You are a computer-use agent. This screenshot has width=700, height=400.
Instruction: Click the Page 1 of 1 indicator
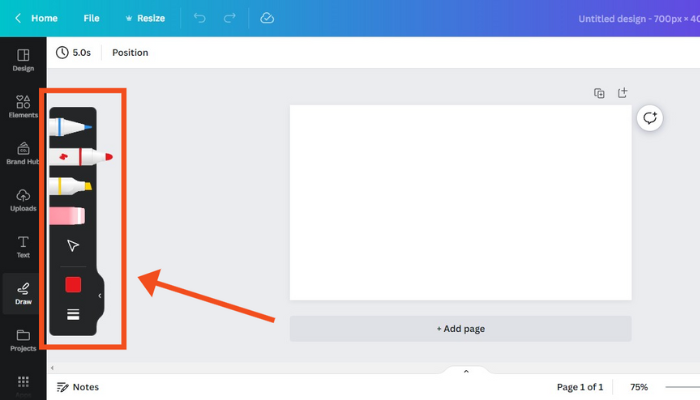point(580,387)
